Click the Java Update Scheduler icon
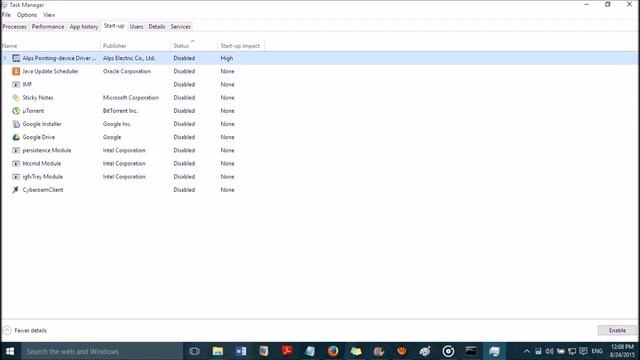Image resolution: width=640 pixels, height=360 pixels. (16, 71)
